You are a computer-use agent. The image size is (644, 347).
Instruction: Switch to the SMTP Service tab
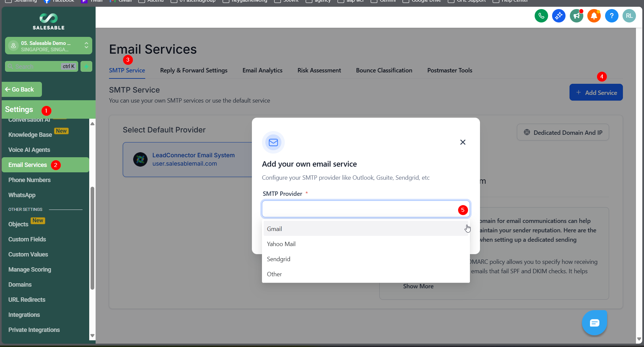tap(127, 70)
